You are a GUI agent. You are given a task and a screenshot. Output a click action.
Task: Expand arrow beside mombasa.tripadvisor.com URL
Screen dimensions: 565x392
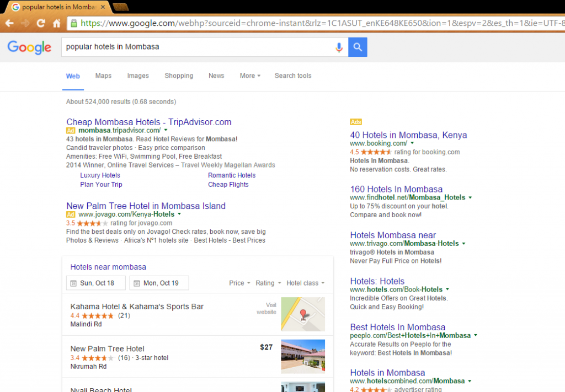(166, 130)
